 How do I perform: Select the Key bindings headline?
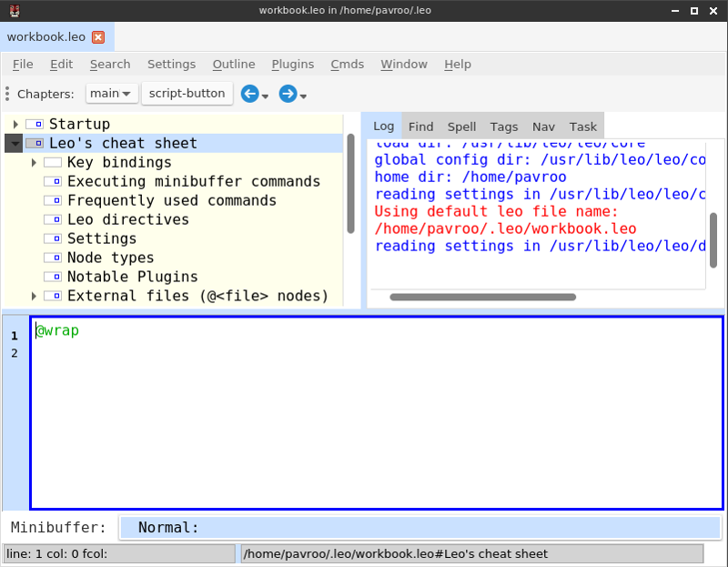[119, 163]
